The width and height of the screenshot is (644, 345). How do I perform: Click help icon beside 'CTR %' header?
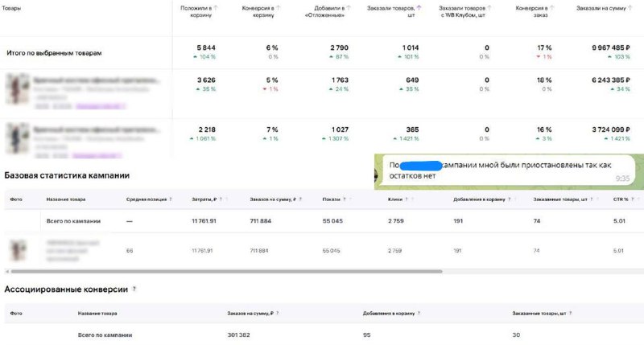(628, 198)
